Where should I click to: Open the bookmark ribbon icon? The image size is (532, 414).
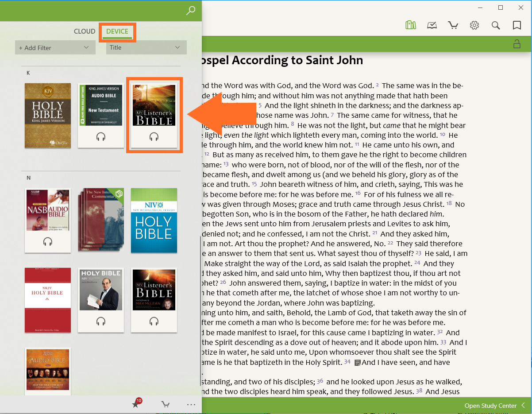coord(517,25)
